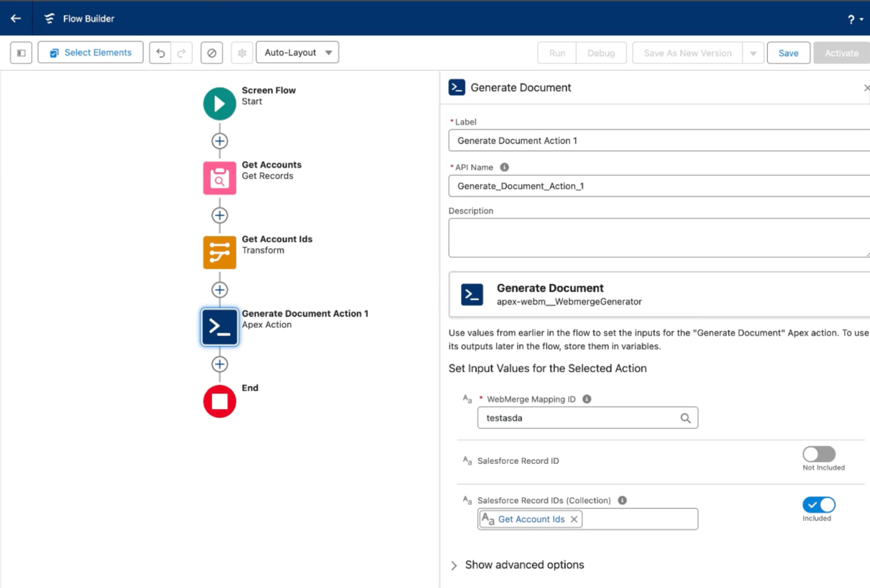Click the back arrow in Flow Builder header

pos(16,18)
